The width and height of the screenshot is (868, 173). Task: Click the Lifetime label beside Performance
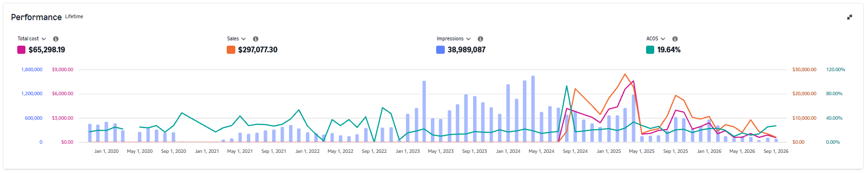point(74,16)
